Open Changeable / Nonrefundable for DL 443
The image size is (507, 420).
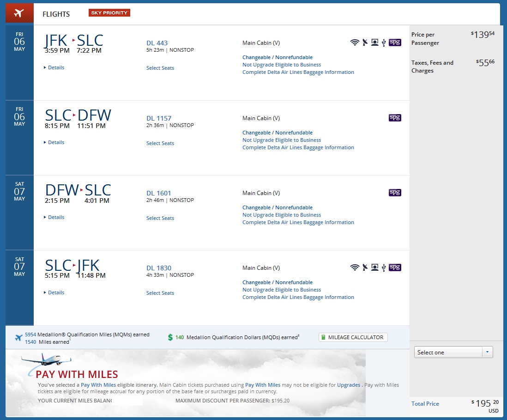(x=278, y=57)
